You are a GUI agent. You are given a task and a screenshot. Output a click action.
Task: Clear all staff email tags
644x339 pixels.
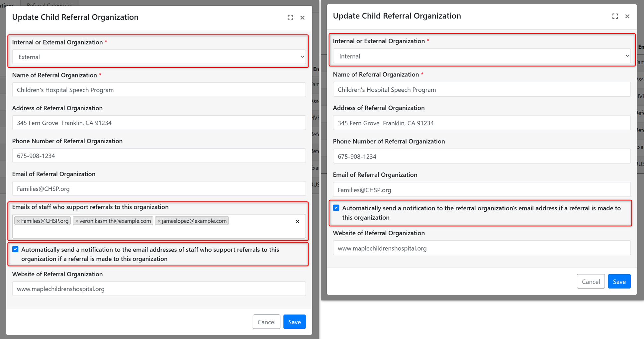298,221
